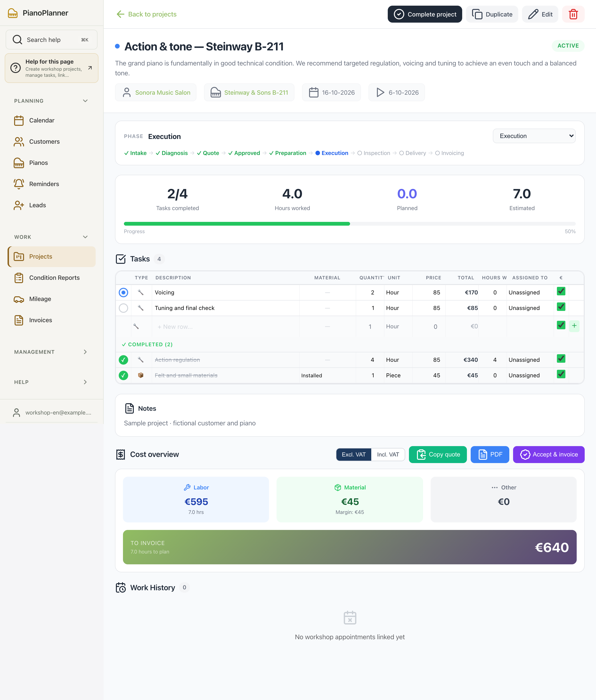
Task: Click Accept & invoice button
Action: point(549,455)
